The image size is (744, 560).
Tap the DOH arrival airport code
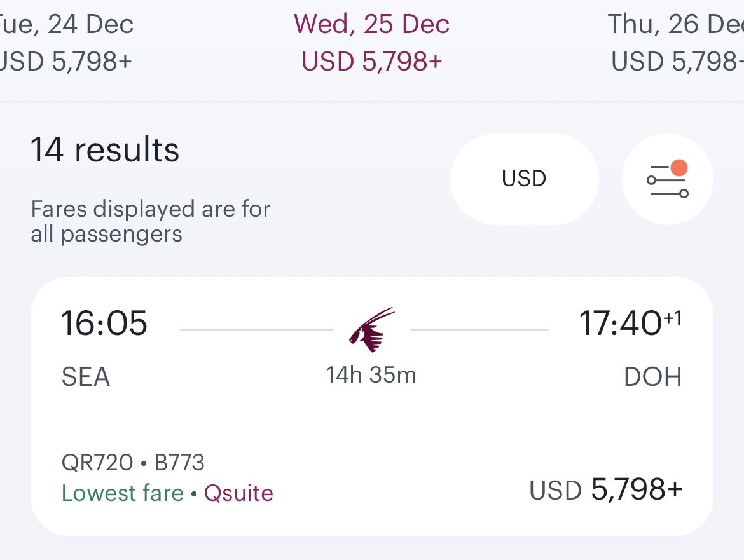(x=653, y=378)
